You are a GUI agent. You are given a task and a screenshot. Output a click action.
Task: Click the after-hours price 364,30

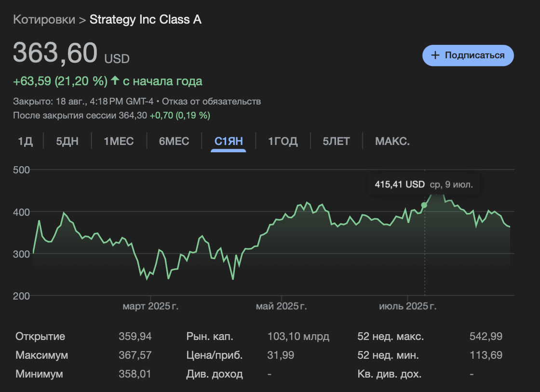133,115
